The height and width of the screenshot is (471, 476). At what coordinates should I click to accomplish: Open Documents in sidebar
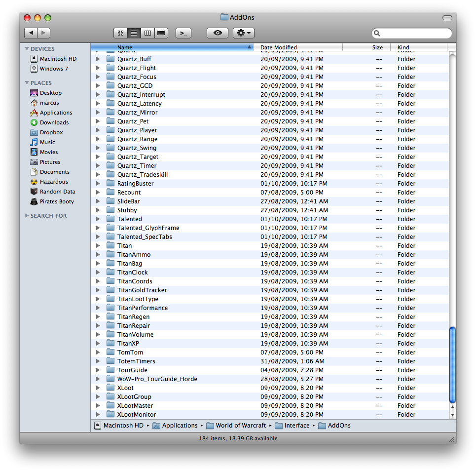(50, 172)
